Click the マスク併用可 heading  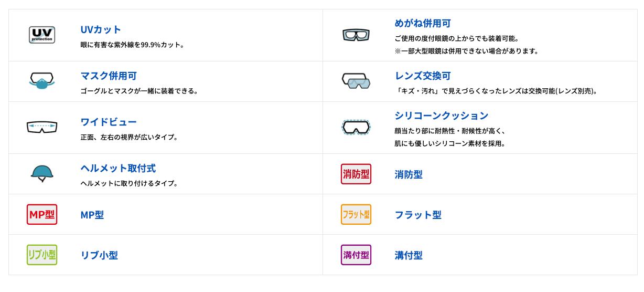point(109,76)
